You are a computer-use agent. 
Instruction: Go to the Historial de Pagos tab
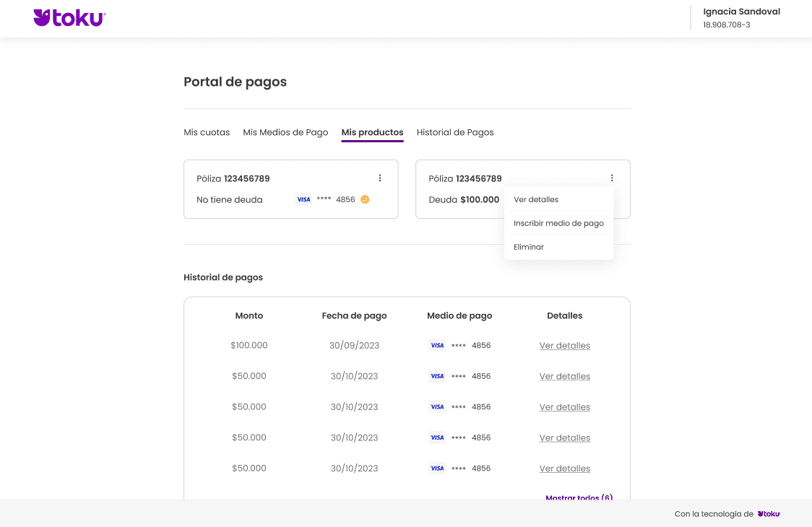click(x=455, y=133)
